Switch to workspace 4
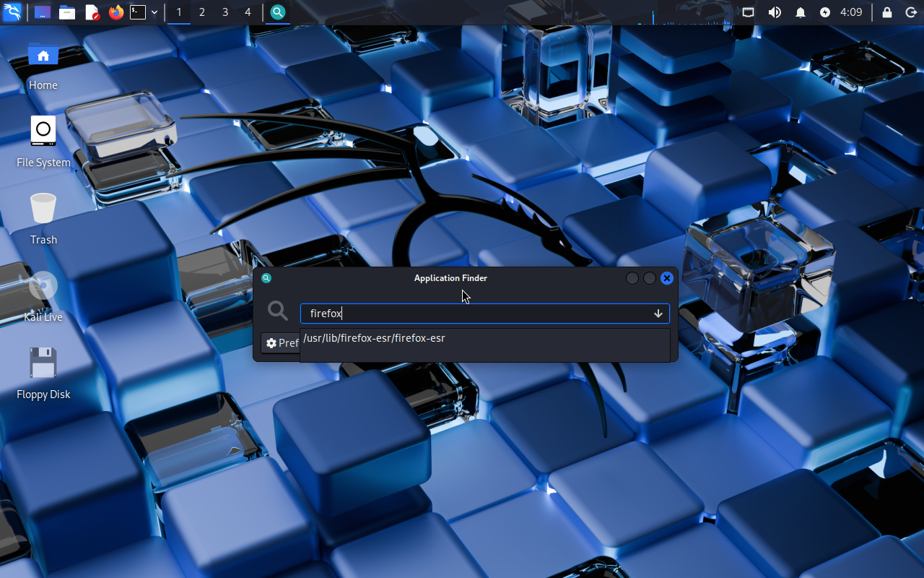 (x=248, y=12)
